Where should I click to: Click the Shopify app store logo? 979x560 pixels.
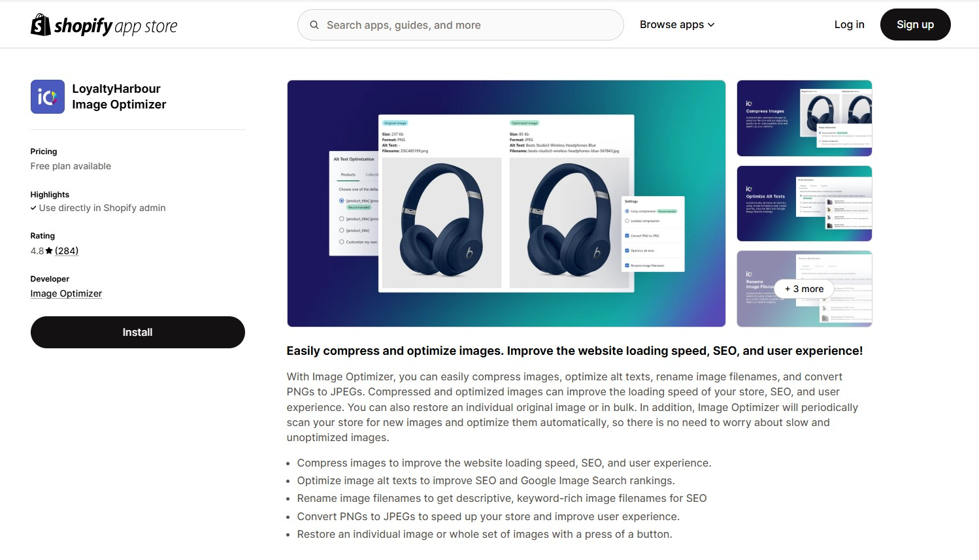click(x=104, y=25)
